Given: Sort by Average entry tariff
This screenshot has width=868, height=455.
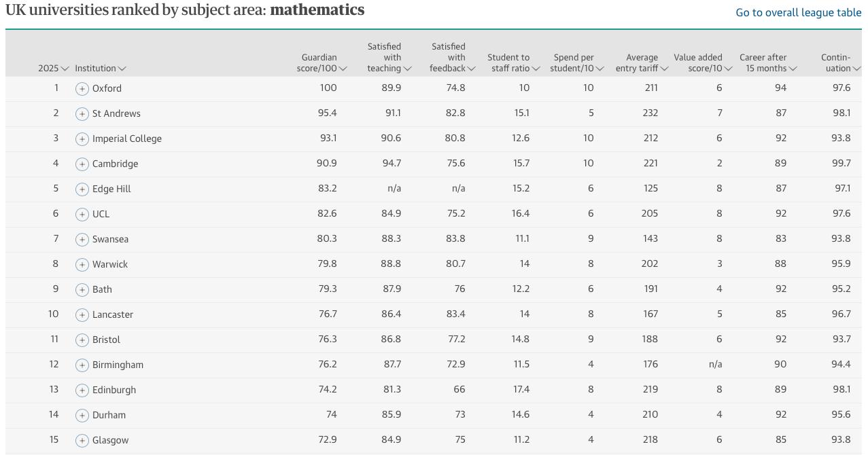Looking at the screenshot, I should click(642, 63).
